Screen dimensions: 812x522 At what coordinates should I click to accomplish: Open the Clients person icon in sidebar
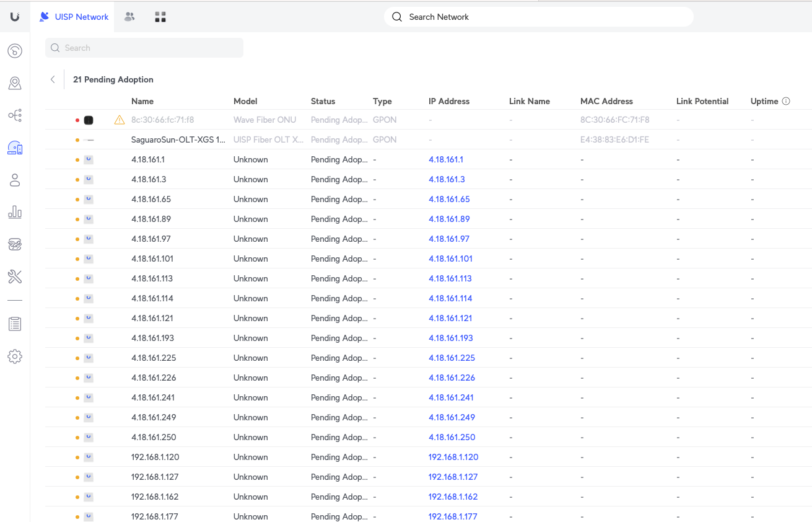click(15, 180)
